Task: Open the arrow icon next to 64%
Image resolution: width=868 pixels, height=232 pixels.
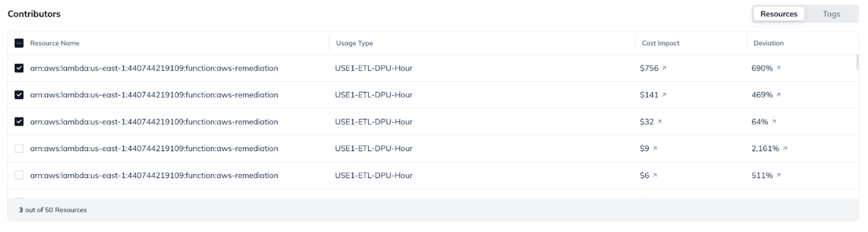Action: coord(774,122)
